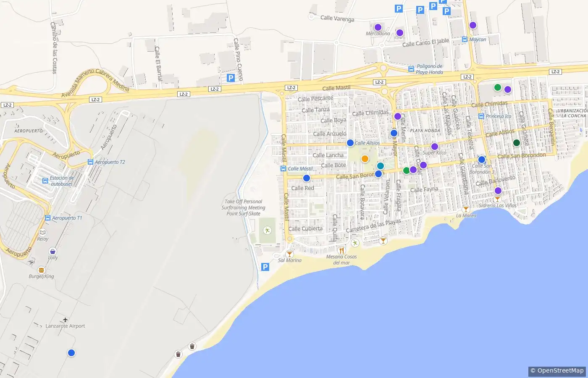Click the purple marker above Super Kilco

(x=435, y=147)
